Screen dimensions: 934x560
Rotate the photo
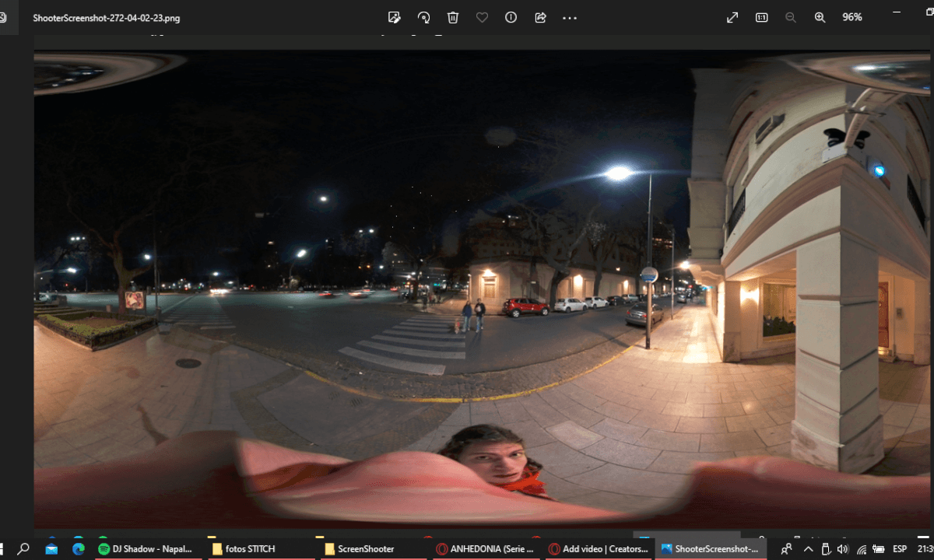pos(424,17)
